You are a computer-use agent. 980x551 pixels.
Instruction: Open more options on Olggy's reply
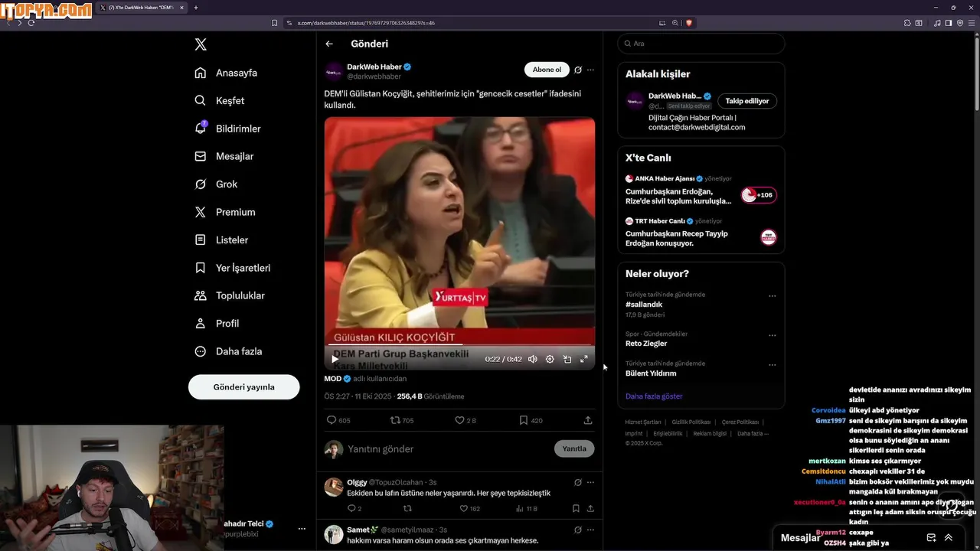click(590, 482)
